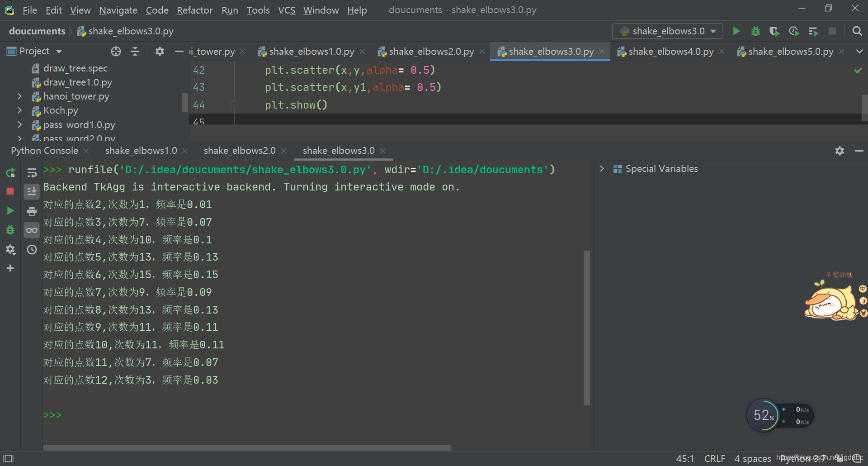The image size is (868, 466).
Task: Rerun the console with the green rerun icon
Action: (x=10, y=173)
